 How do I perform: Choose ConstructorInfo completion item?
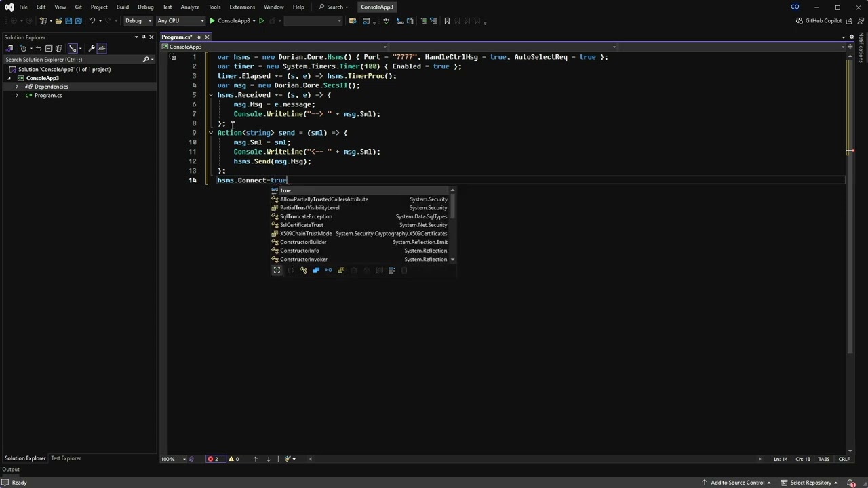(x=359, y=251)
